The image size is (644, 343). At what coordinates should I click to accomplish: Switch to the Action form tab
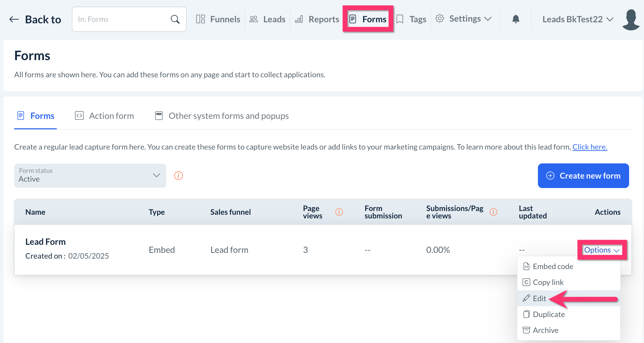point(104,116)
